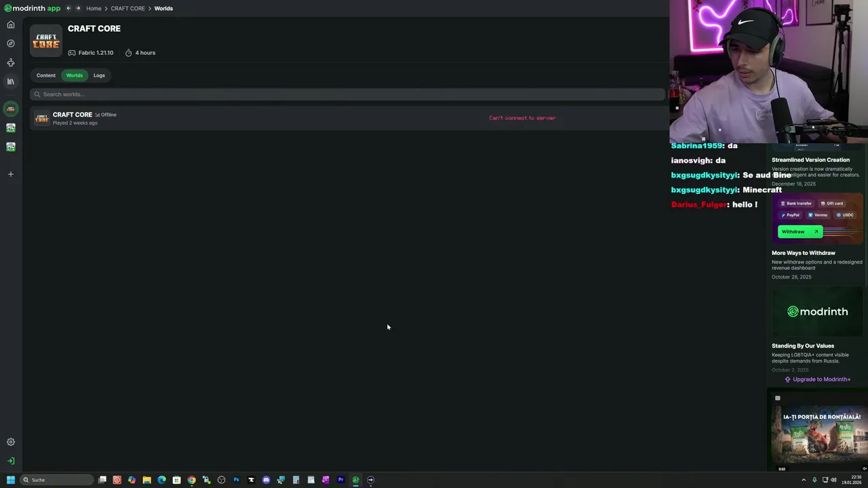
Task: Click Upgrade to Modrinth+ link
Action: click(818, 380)
